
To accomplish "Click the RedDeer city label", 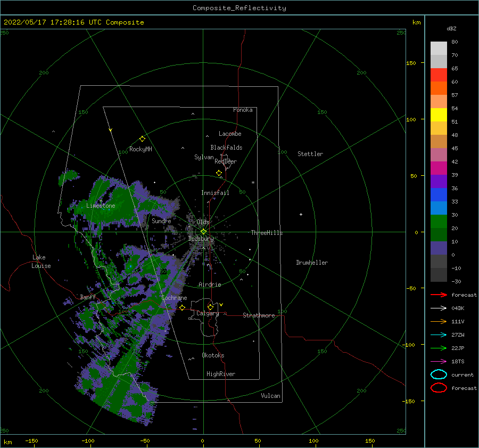I will [x=226, y=161].
